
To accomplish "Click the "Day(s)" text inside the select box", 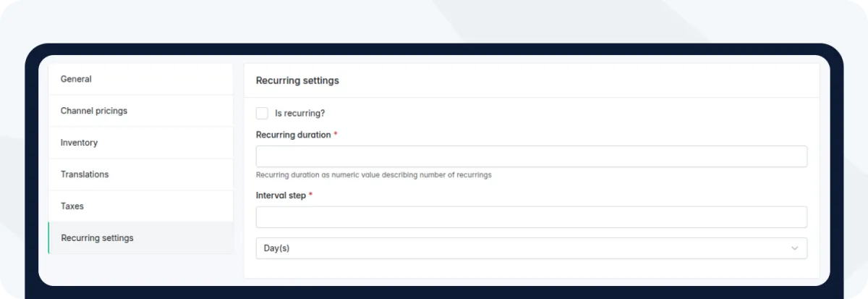I will coord(276,248).
